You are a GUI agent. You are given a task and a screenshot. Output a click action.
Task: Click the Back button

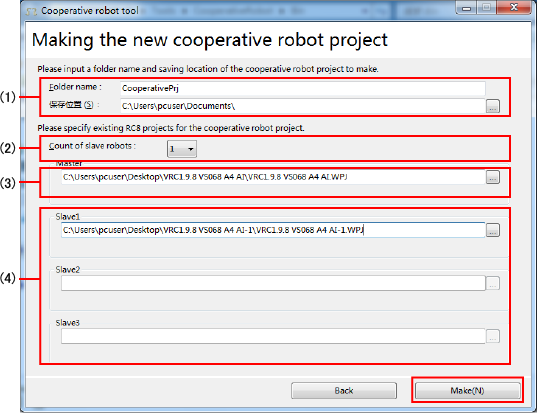pos(344,390)
